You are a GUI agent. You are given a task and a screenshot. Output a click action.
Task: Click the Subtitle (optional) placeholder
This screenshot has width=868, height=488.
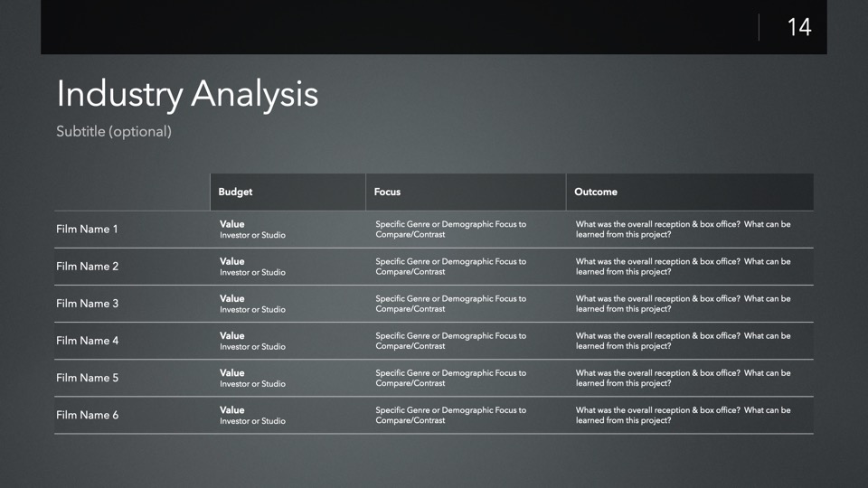(114, 132)
